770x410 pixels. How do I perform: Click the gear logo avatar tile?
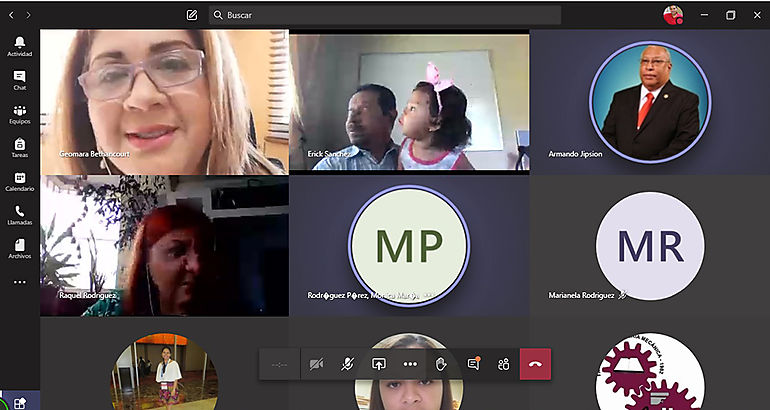point(650,372)
